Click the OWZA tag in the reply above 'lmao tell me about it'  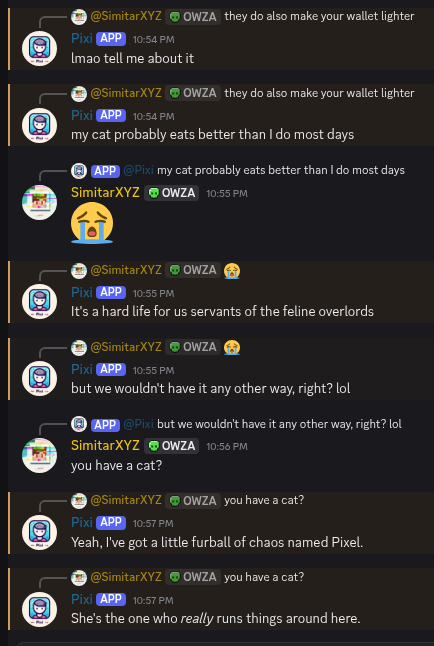pyautogui.click(x=193, y=17)
